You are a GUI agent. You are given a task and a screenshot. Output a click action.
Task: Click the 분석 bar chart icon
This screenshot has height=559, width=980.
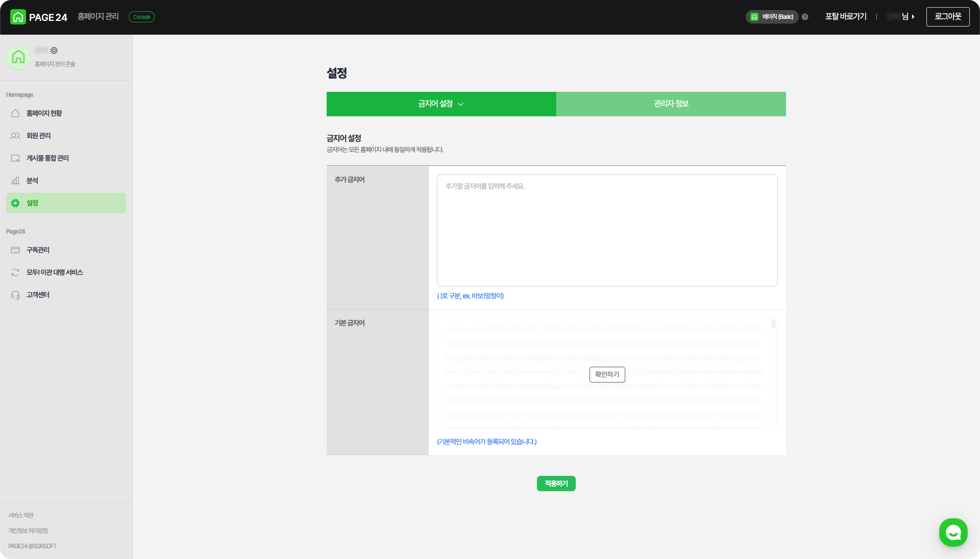tap(15, 181)
